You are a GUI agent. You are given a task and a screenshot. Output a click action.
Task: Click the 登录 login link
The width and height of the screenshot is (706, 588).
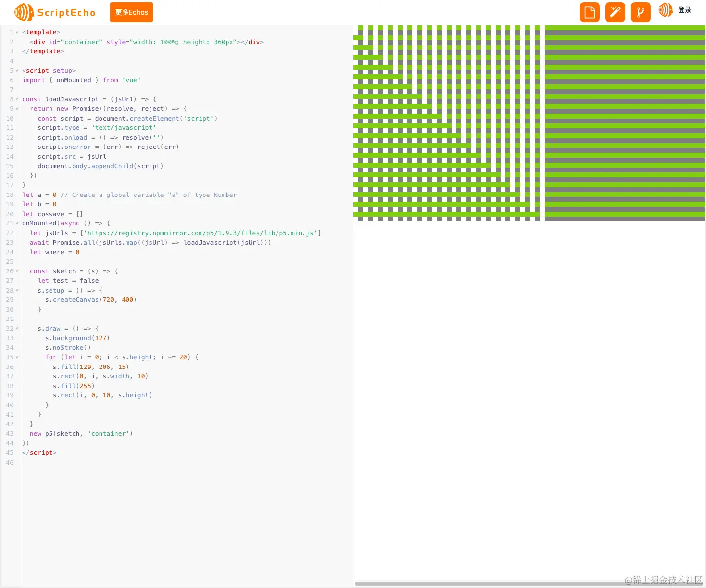point(685,10)
